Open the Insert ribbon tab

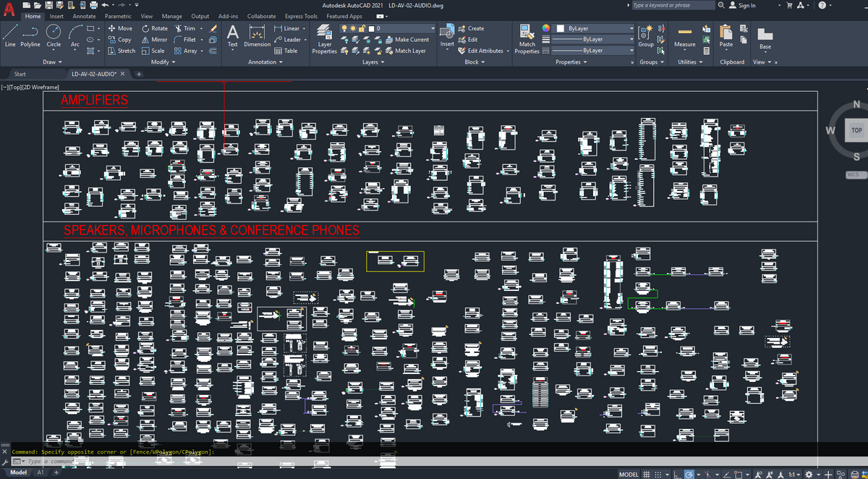56,16
